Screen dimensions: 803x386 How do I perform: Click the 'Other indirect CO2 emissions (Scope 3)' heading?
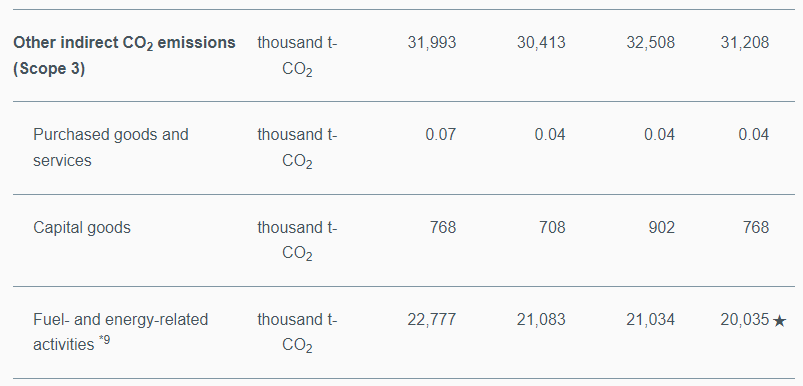[124, 55]
